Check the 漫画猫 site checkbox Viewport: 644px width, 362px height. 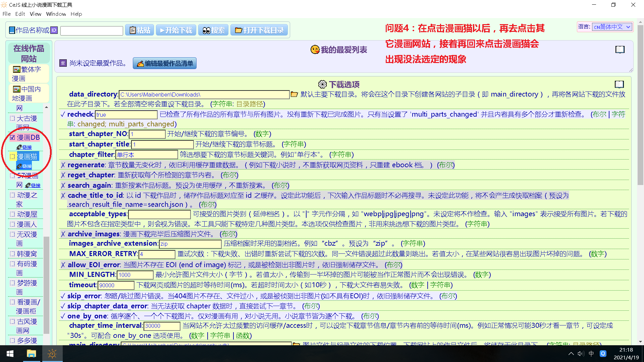point(12,156)
